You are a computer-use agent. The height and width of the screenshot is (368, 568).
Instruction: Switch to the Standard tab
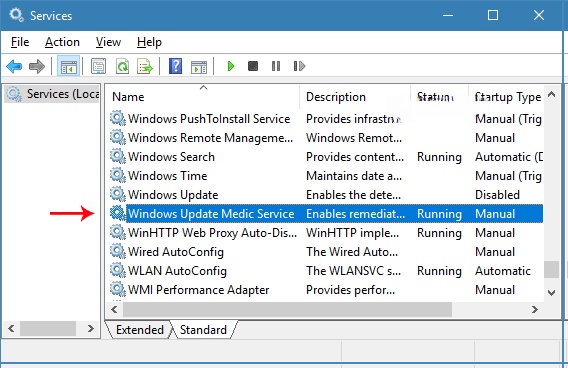coord(203,330)
